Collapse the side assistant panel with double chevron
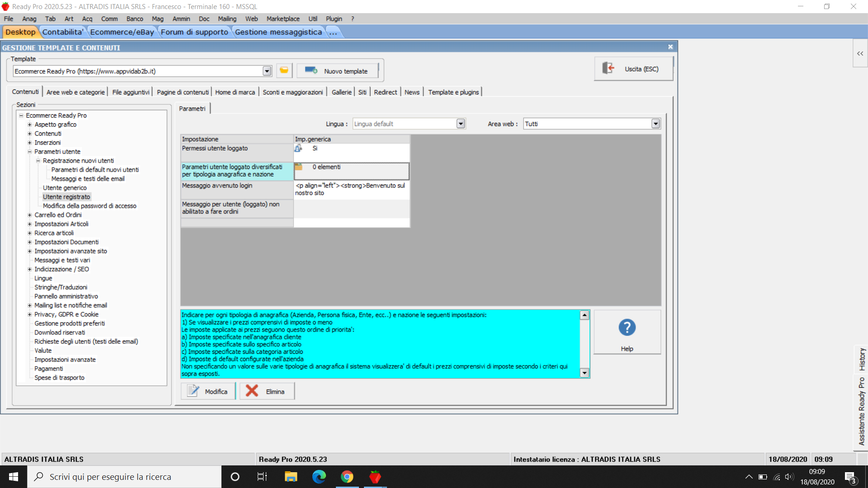The width and height of the screenshot is (868, 488). pos(860,54)
